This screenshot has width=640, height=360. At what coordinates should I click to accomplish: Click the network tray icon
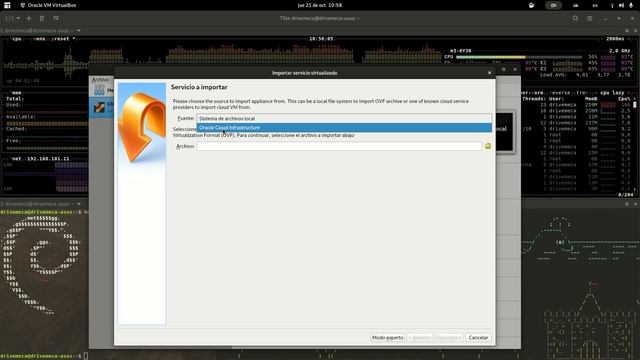coord(612,5)
